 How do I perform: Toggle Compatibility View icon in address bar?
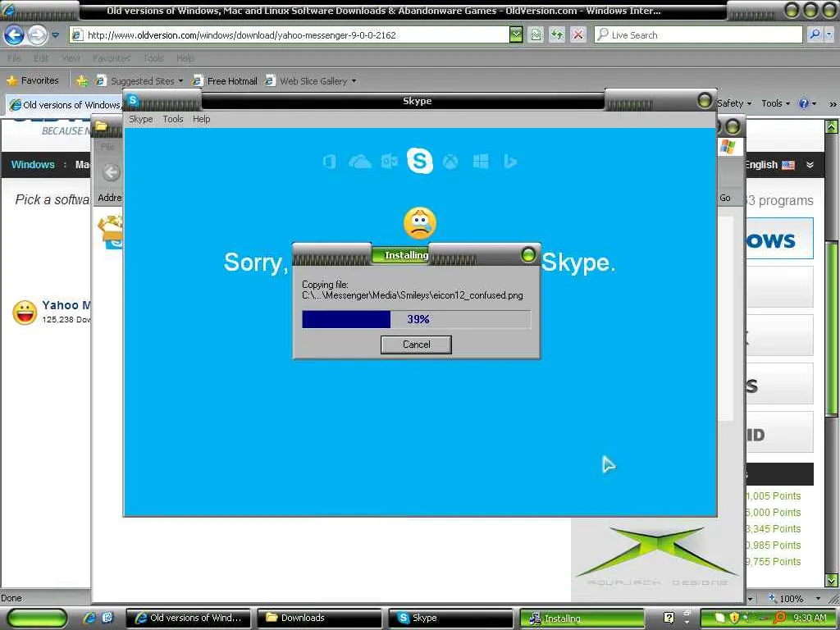(x=536, y=35)
